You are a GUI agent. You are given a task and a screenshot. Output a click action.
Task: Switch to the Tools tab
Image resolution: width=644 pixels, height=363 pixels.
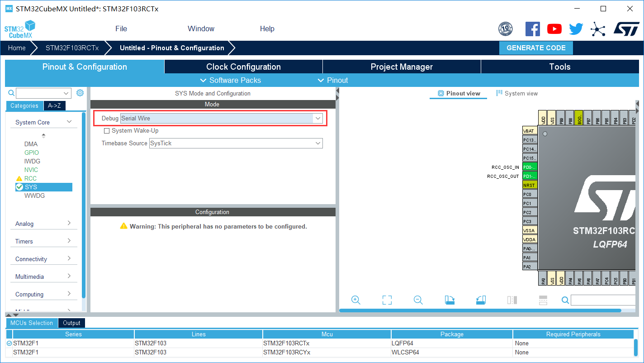(560, 67)
